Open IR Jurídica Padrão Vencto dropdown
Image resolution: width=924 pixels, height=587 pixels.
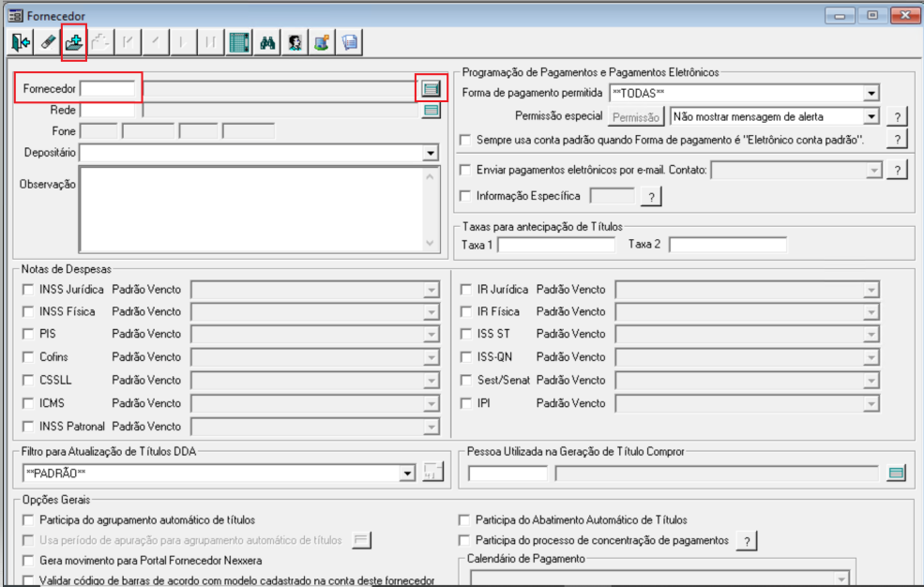(871, 290)
